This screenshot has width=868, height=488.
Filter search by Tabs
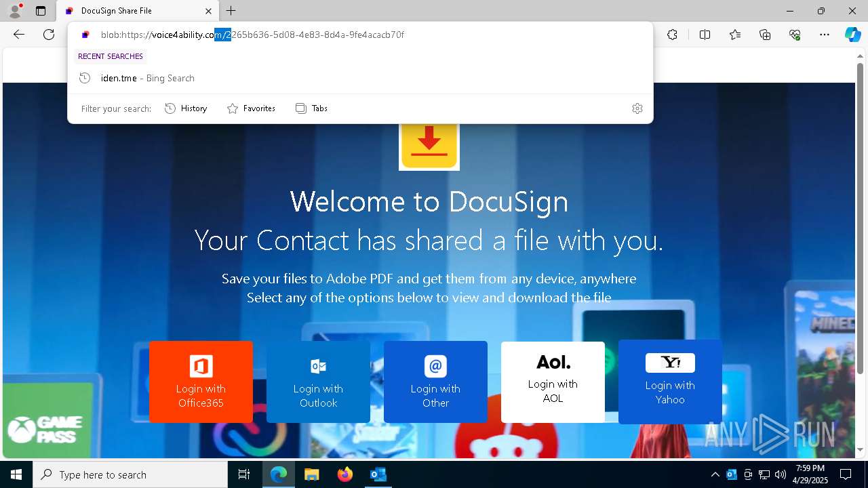[312, 108]
